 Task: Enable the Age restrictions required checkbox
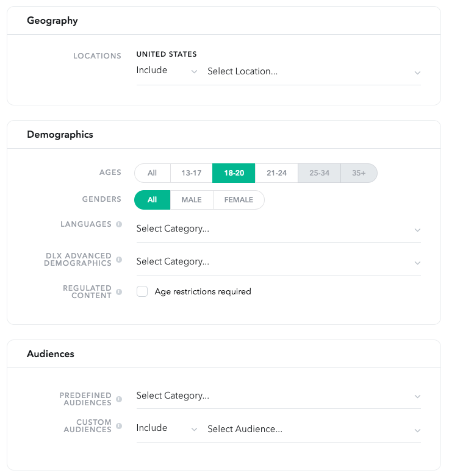[x=142, y=292]
